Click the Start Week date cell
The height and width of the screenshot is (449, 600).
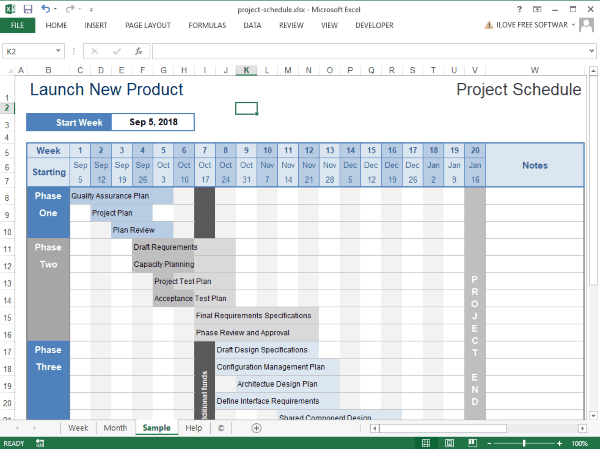tap(152, 122)
